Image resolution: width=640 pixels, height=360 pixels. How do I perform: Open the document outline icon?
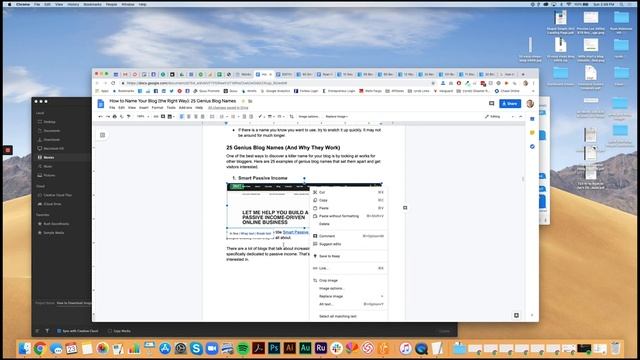coord(102,135)
